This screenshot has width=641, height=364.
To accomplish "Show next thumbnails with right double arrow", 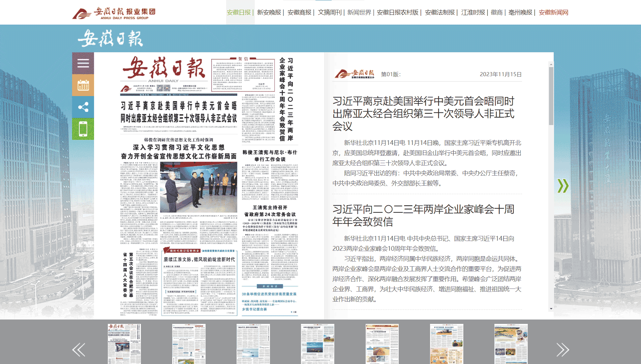I will (x=562, y=350).
